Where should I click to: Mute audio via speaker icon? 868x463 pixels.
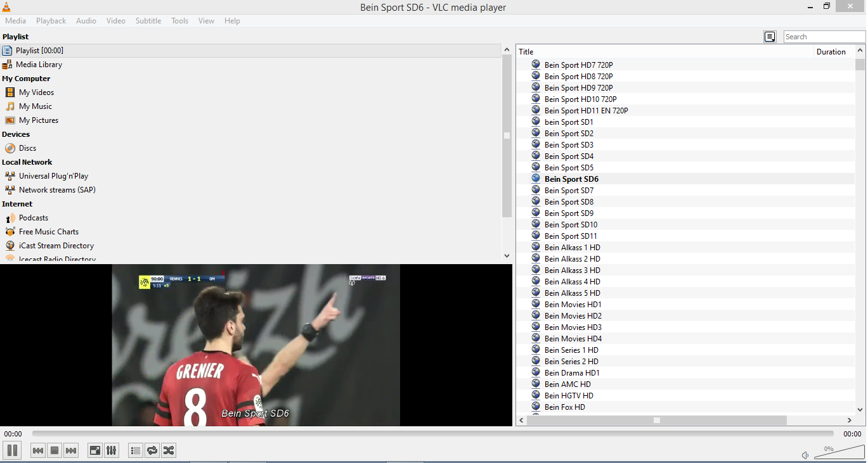click(x=805, y=455)
